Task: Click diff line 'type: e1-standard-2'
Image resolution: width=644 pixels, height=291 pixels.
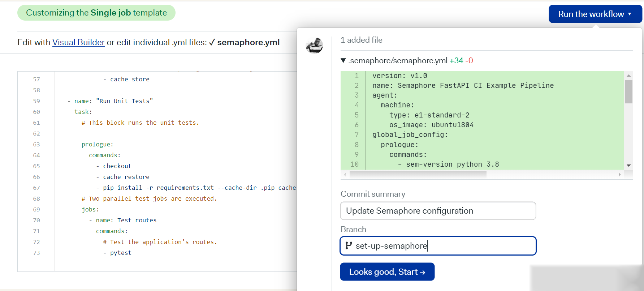Action: coord(429,115)
